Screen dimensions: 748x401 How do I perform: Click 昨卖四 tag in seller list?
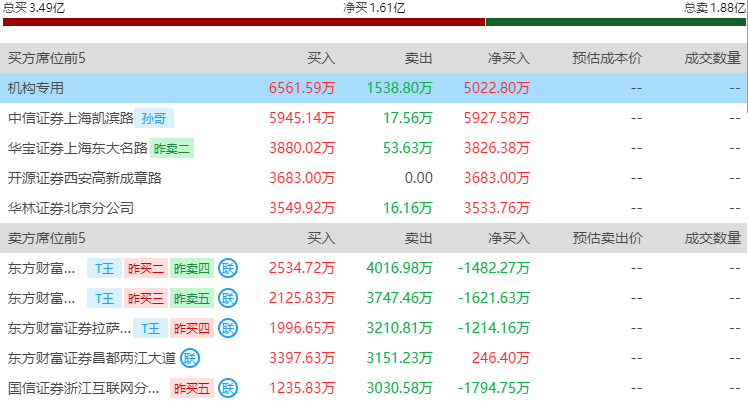tap(192, 268)
